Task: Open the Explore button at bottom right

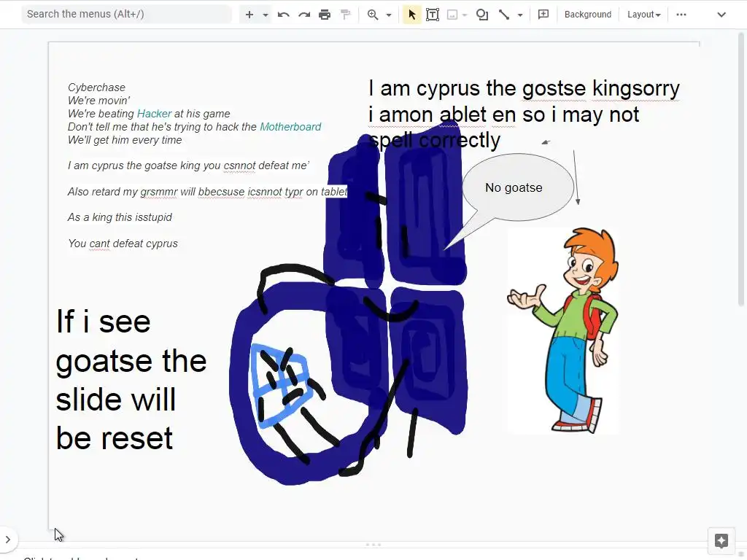Action: (721, 541)
